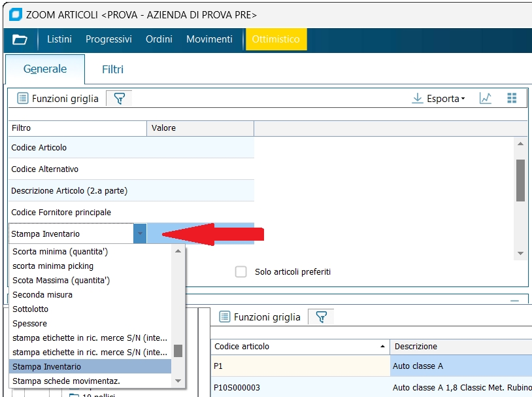Select Scota Massima (quantita') option
This screenshot has height=397, width=532.
click(x=90, y=281)
